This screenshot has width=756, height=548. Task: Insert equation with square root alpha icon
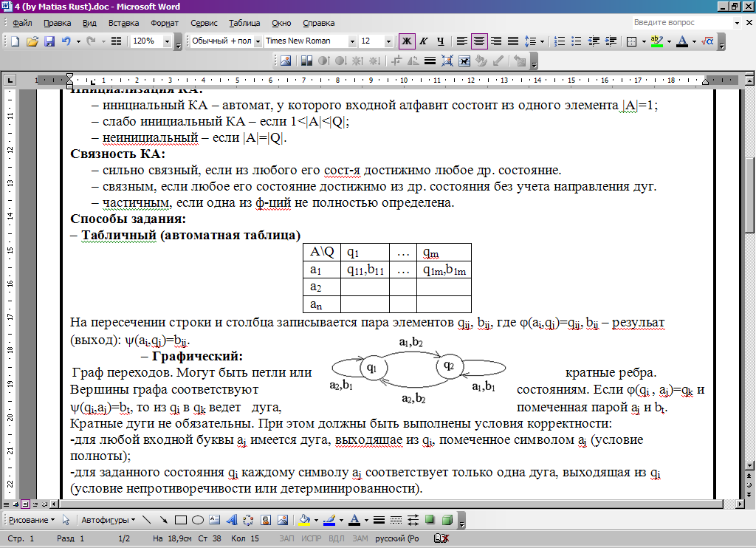click(x=707, y=41)
